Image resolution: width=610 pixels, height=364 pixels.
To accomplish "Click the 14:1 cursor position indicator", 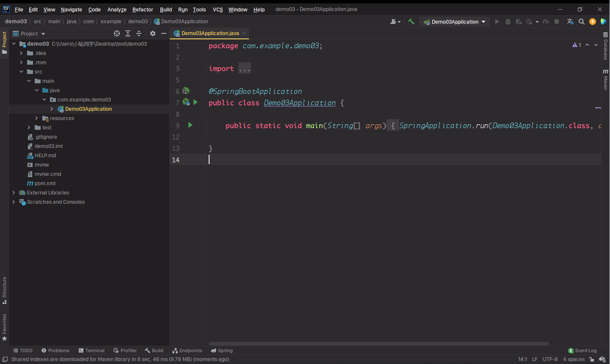I will pyautogui.click(x=523, y=359).
